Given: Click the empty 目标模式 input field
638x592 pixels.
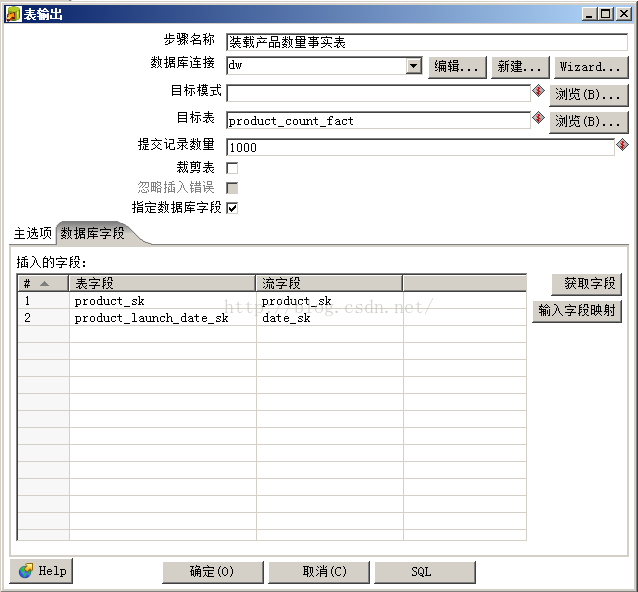Looking at the screenshot, I should click(x=378, y=94).
